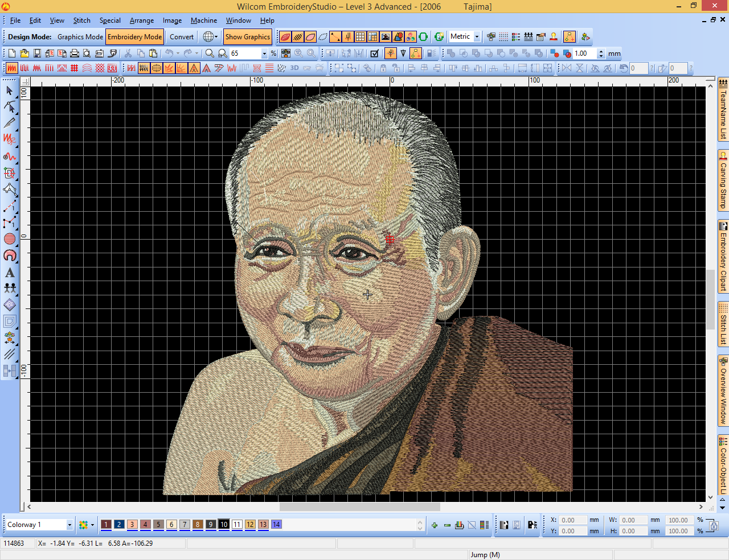Click the Open design folder icon
This screenshot has width=729, height=560.
(24, 53)
